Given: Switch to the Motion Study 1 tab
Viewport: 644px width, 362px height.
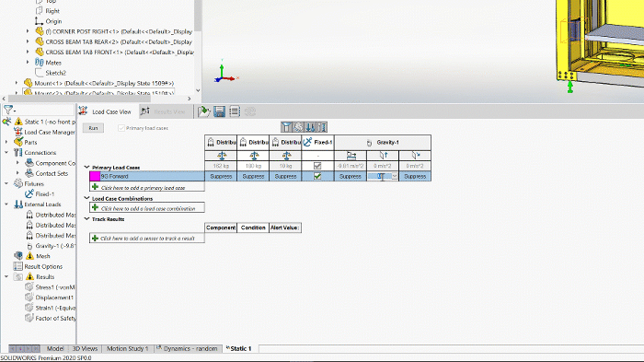Looking at the screenshot, I should pos(127,348).
